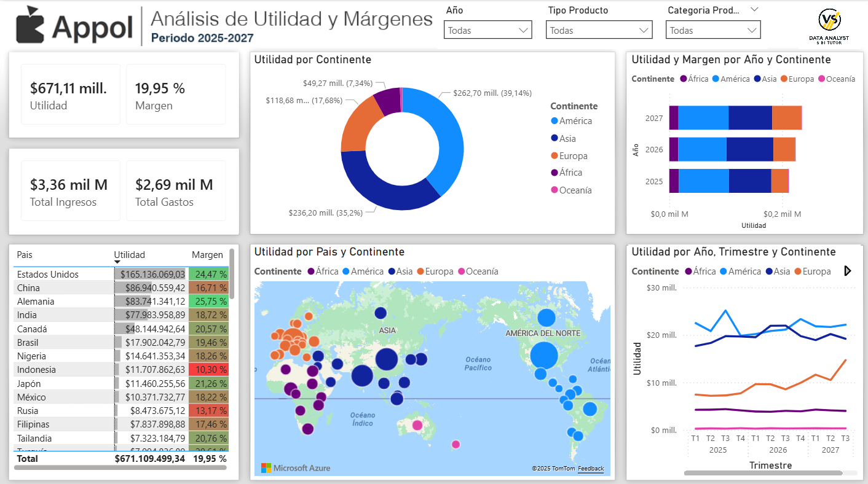Click the sort arrow on the Utilidad column
The width and height of the screenshot is (868, 484).
point(118,262)
